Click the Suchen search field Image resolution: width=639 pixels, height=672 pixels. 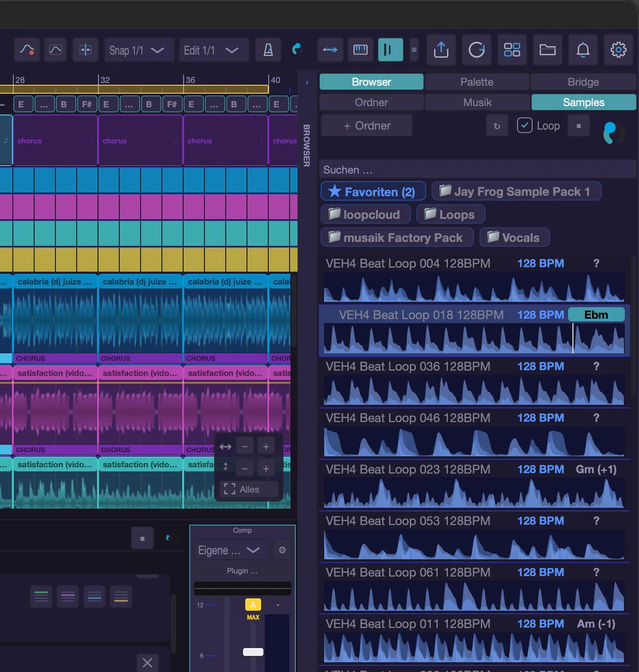(477, 170)
